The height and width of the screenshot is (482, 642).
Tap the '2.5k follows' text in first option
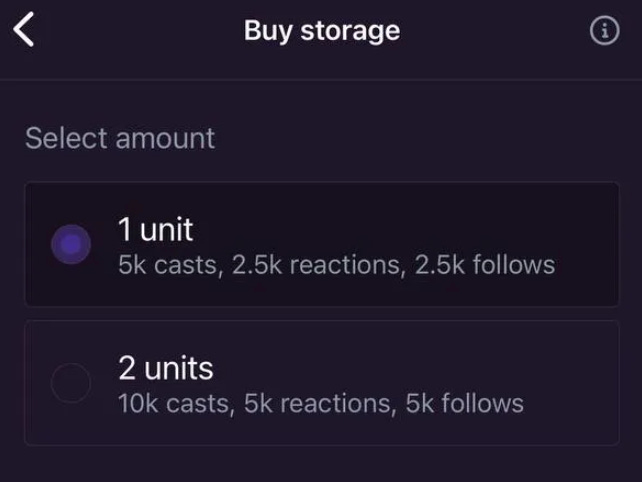tap(485, 265)
